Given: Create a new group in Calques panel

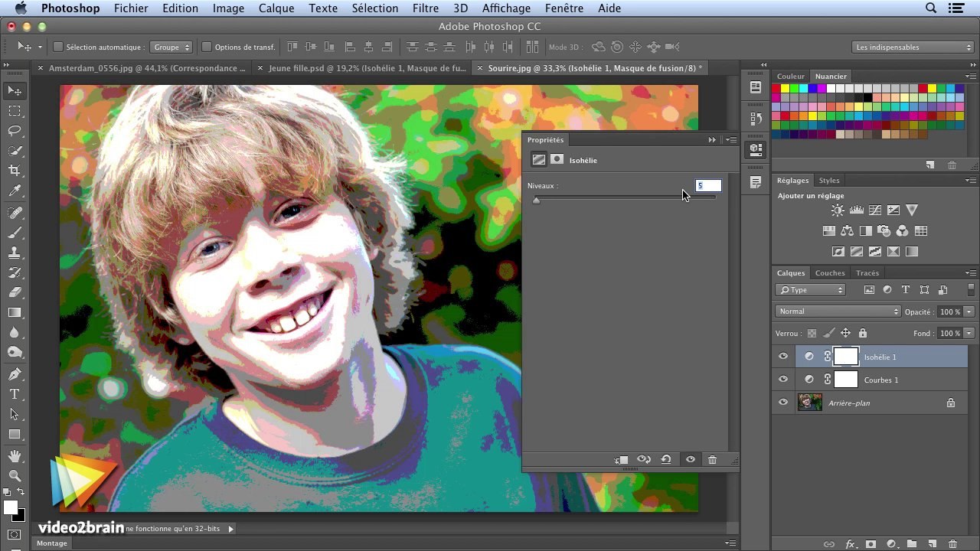Looking at the screenshot, I should [x=912, y=544].
